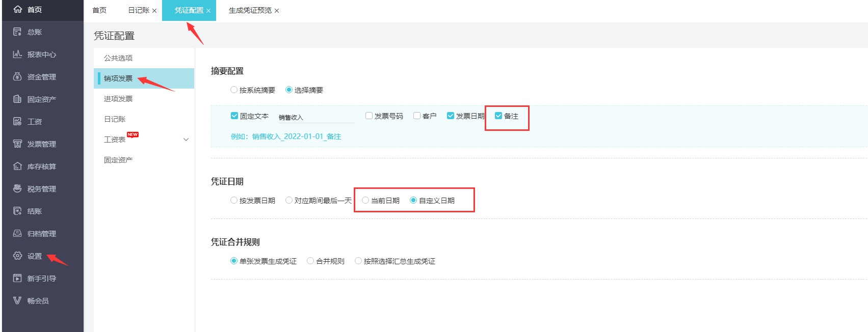Select the 按系统摘要 radio option

[234, 90]
